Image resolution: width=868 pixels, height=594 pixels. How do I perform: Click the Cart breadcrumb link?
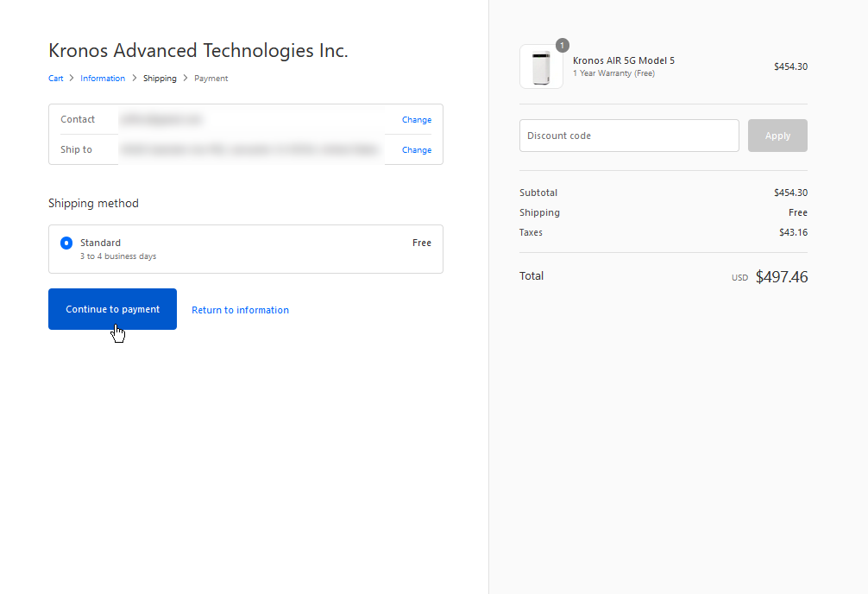pyautogui.click(x=55, y=79)
